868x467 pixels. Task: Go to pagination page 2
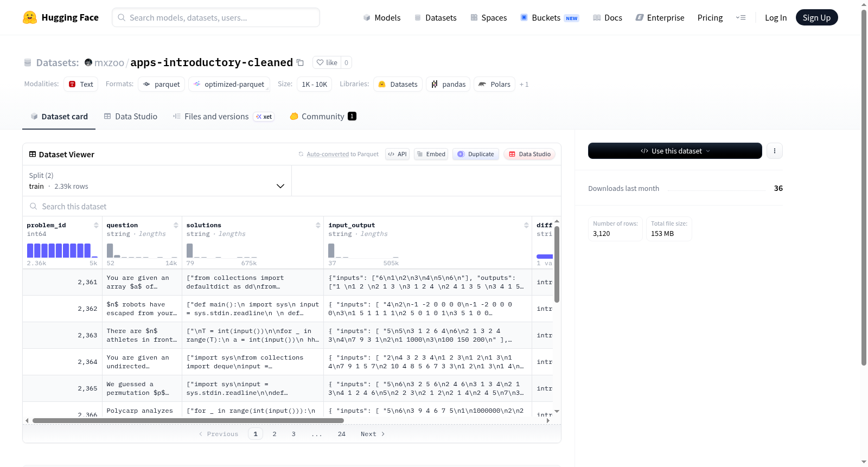[275, 434]
